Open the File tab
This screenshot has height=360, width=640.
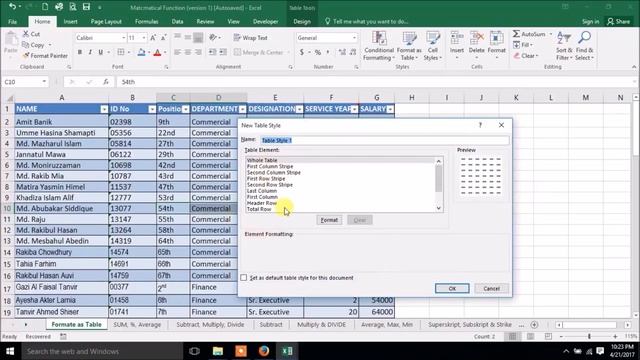tap(13, 22)
